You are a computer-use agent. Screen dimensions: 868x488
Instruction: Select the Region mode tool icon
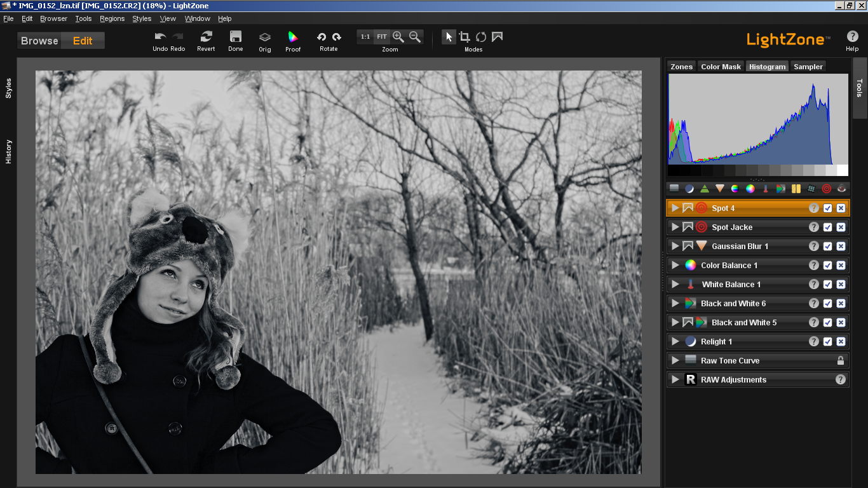coord(497,37)
